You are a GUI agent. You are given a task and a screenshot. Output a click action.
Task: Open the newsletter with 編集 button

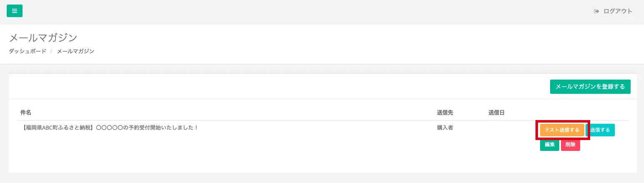tap(549, 145)
